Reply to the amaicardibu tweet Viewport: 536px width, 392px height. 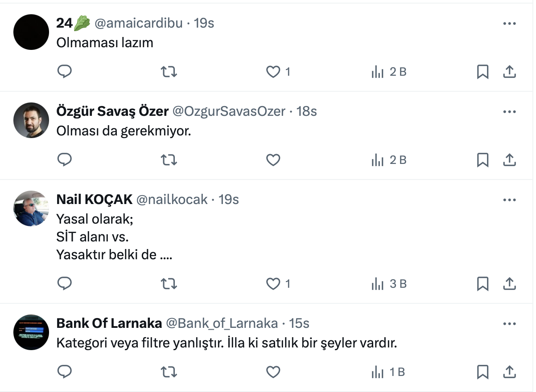[x=65, y=72]
